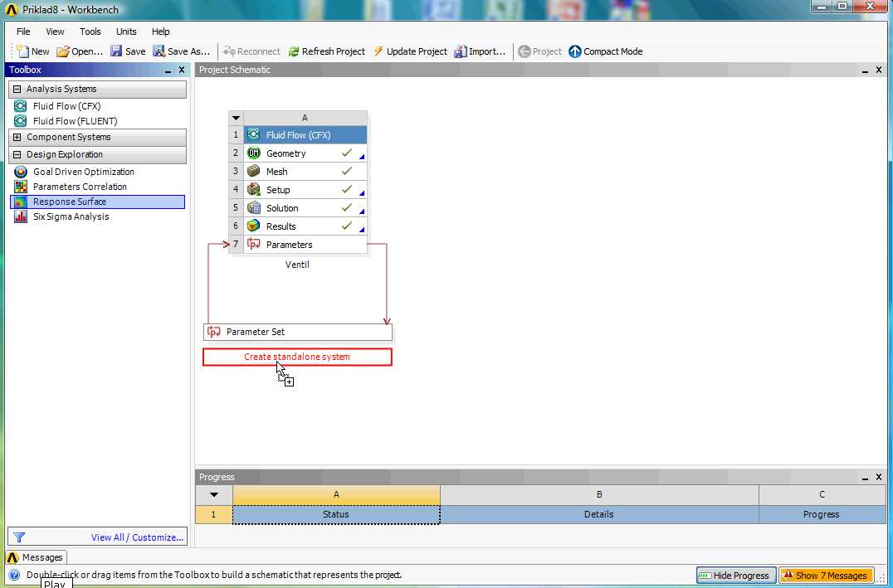Click the Create standalone system drop target

pos(297,357)
